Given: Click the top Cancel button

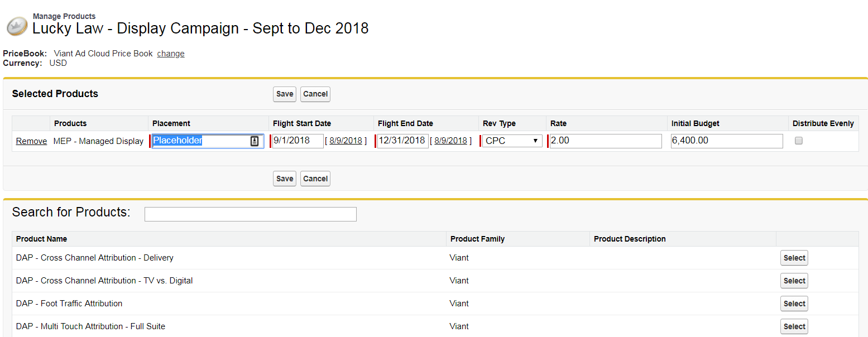Looking at the screenshot, I should [315, 94].
